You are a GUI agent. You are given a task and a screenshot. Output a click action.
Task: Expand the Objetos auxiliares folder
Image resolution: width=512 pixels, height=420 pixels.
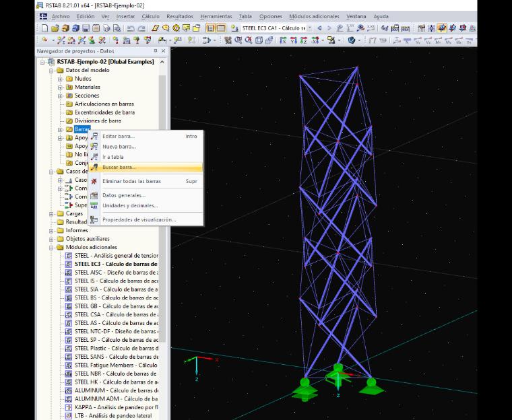(x=51, y=239)
